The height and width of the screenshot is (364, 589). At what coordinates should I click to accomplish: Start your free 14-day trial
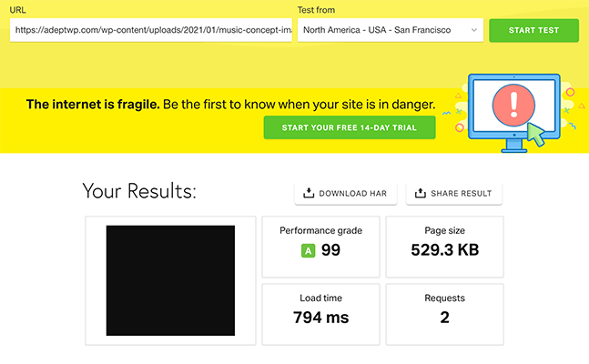coord(350,128)
